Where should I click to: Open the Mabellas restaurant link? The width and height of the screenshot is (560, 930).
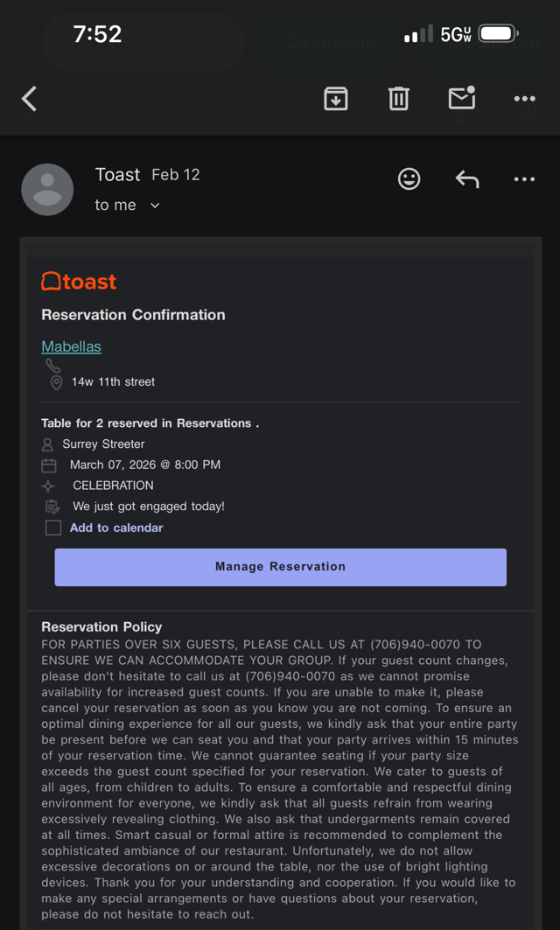point(71,346)
